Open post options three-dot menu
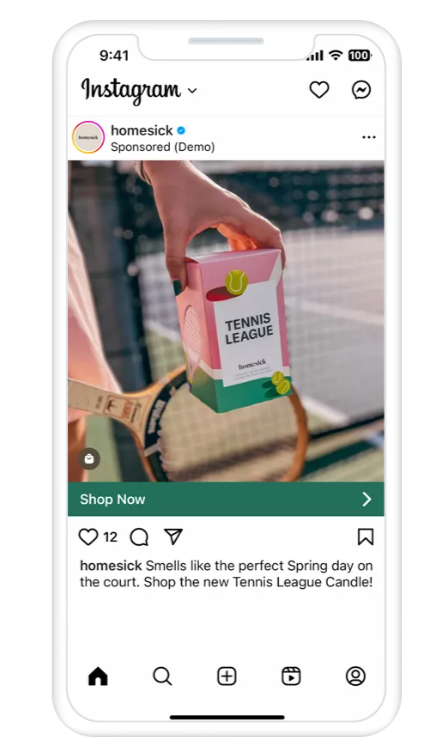 point(369,137)
